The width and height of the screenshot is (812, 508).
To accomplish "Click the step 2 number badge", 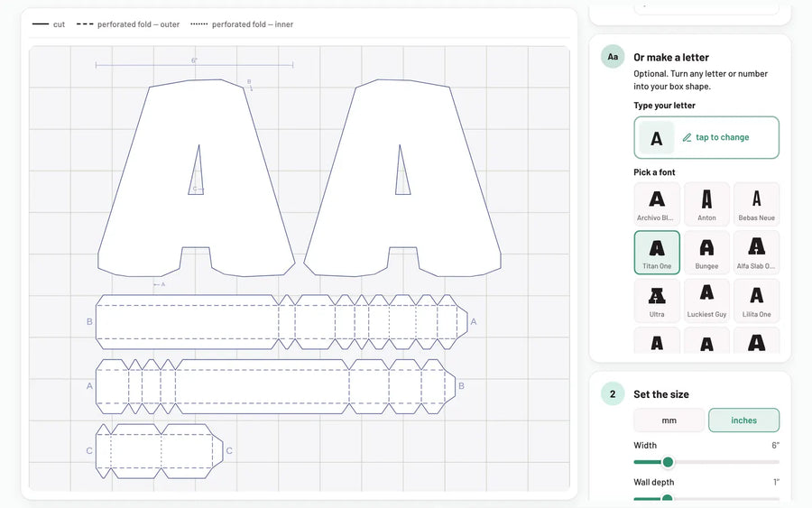I will 613,394.
